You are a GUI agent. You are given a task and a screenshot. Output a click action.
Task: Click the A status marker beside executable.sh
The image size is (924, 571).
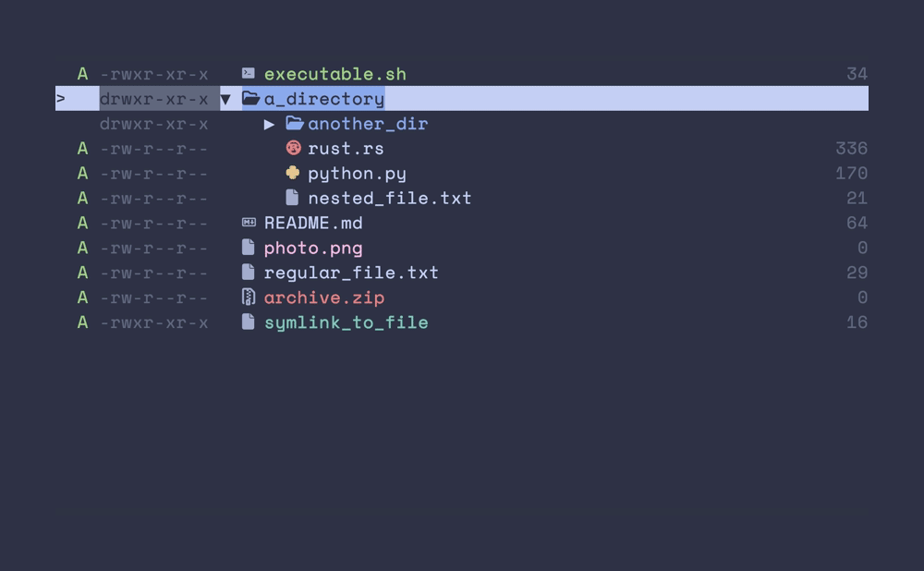[x=81, y=73]
